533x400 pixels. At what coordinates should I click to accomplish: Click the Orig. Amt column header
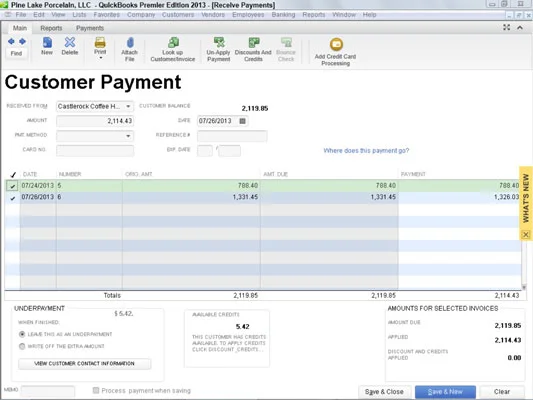point(139,174)
